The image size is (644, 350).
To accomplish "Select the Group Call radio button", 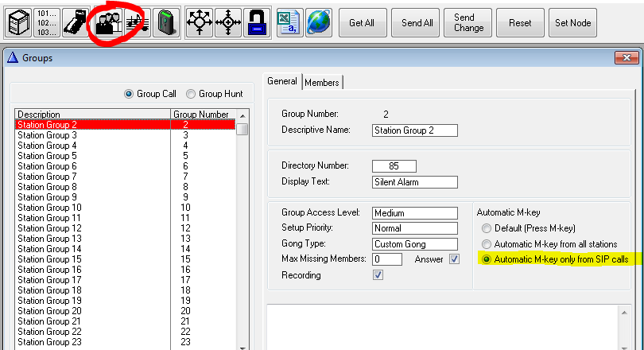I will [x=129, y=94].
